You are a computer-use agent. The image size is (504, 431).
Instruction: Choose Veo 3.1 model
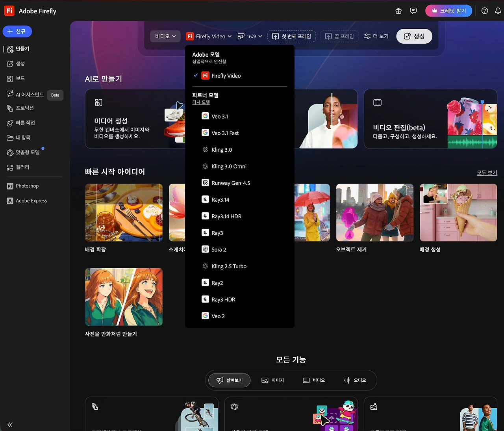[240, 116]
